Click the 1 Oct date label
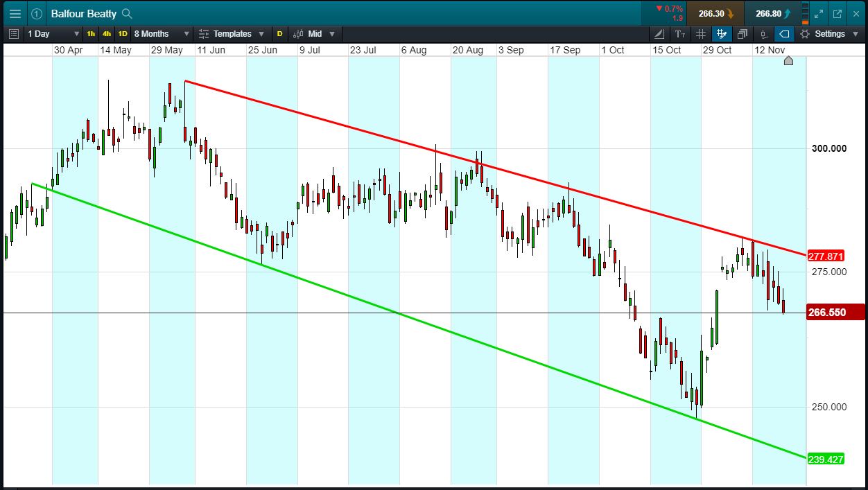 (613, 50)
